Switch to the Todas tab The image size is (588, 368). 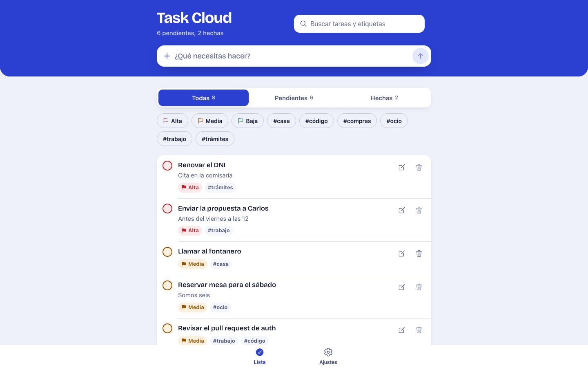203,98
